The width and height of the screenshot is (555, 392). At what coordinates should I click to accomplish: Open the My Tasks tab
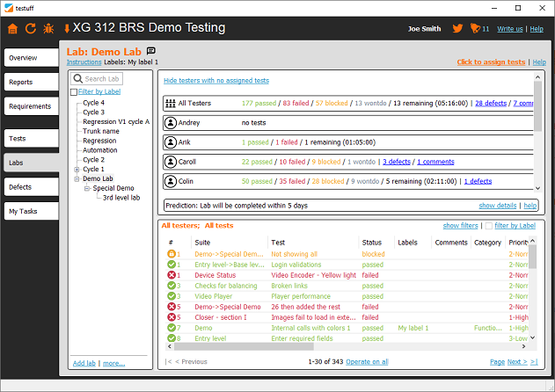pos(32,211)
